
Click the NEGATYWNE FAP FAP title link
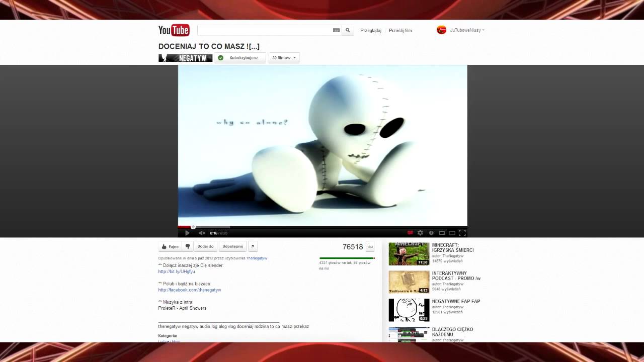456,301
